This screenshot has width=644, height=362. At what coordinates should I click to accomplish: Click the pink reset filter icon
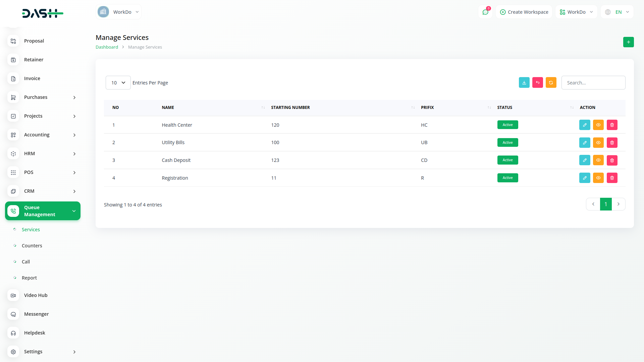[x=537, y=82]
